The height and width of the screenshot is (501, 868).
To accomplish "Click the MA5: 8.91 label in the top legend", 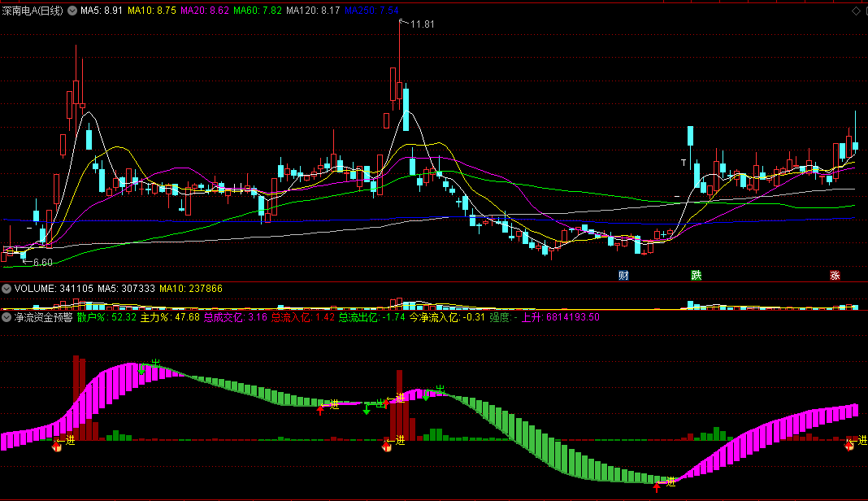I will coord(102,11).
